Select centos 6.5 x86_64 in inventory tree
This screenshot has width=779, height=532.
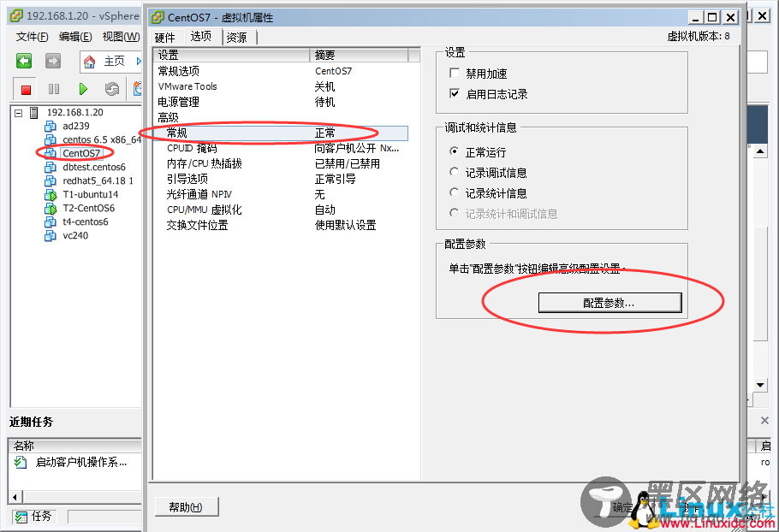point(102,140)
